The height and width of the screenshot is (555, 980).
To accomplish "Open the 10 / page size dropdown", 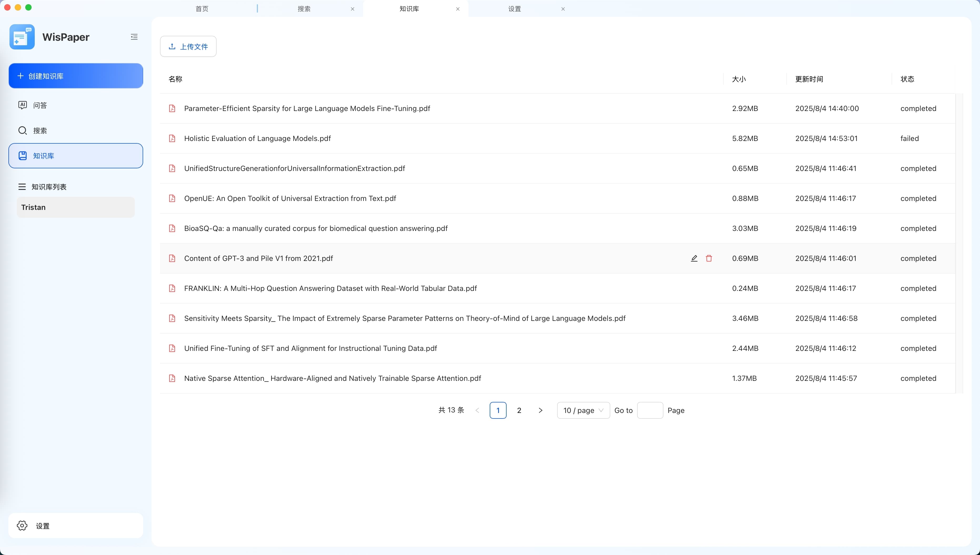I will point(583,411).
